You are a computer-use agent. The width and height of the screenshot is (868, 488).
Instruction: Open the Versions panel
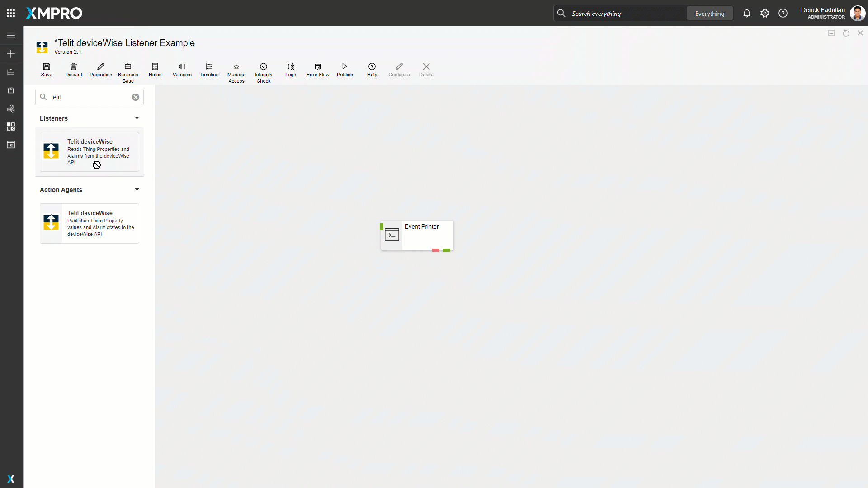click(182, 70)
